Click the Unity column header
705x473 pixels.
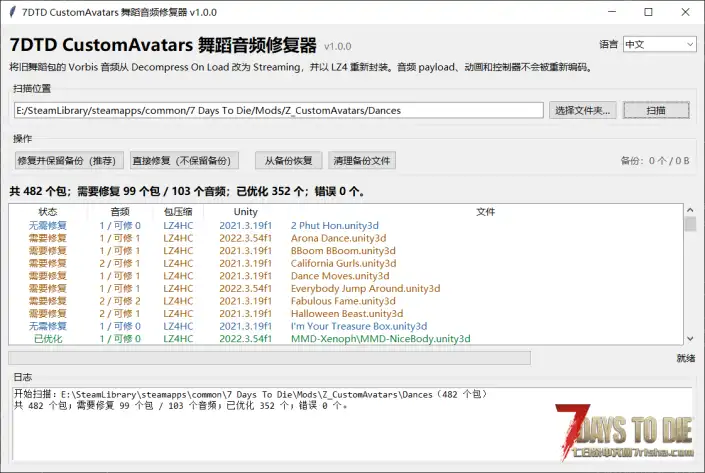point(245,212)
